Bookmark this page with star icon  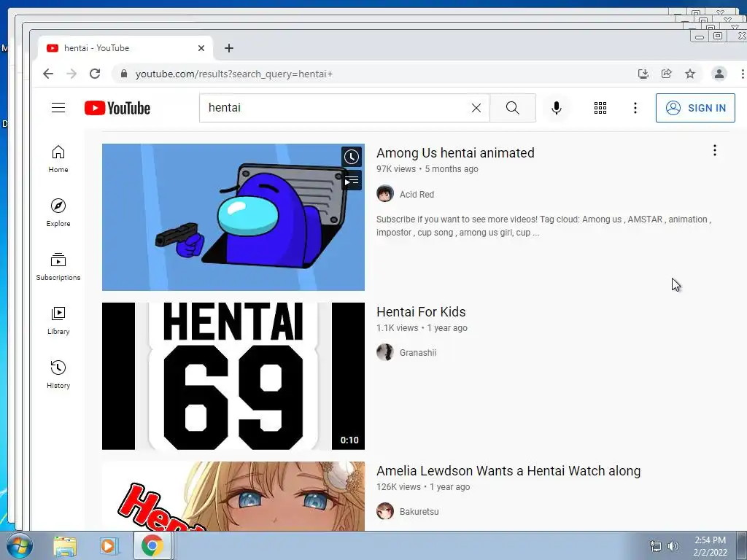coord(690,74)
